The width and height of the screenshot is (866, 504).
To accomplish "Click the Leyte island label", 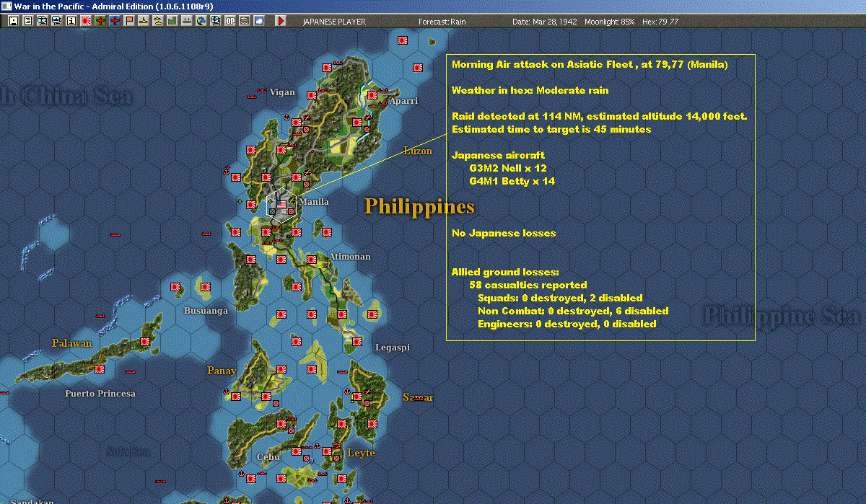I will [x=361, y=453].
